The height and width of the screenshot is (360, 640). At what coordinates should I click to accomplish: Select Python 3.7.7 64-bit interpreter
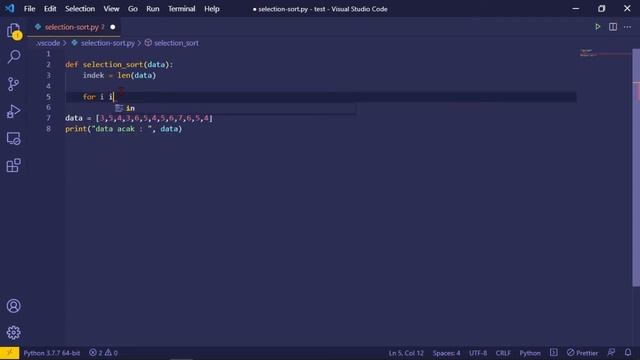(52, 353)
